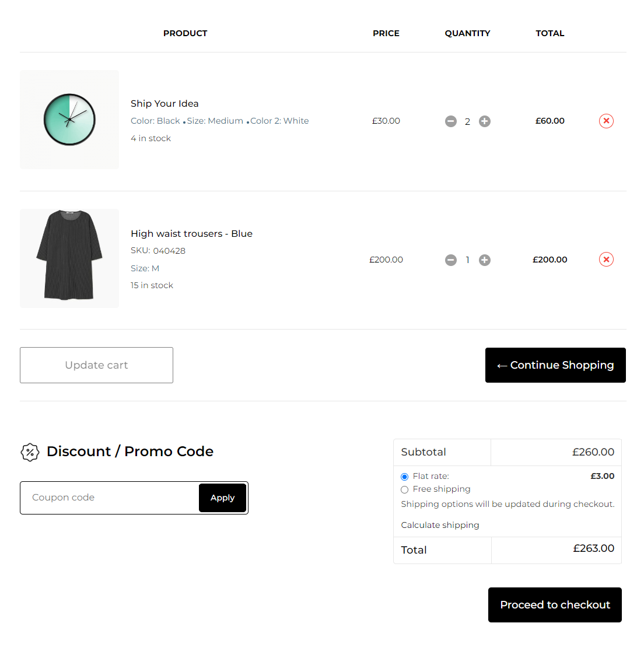Open the Ship Your Idea product link
The height and width of the screenshot is (672, 644).
click(x=164, y=103)
